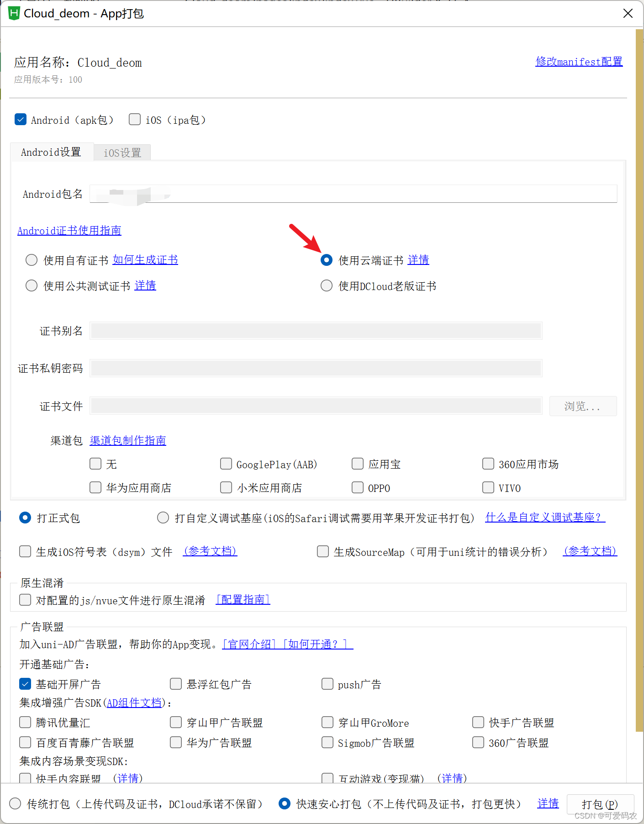Open the 如何开通? link
Screen dimensions: 644x824
click(316, 644)
